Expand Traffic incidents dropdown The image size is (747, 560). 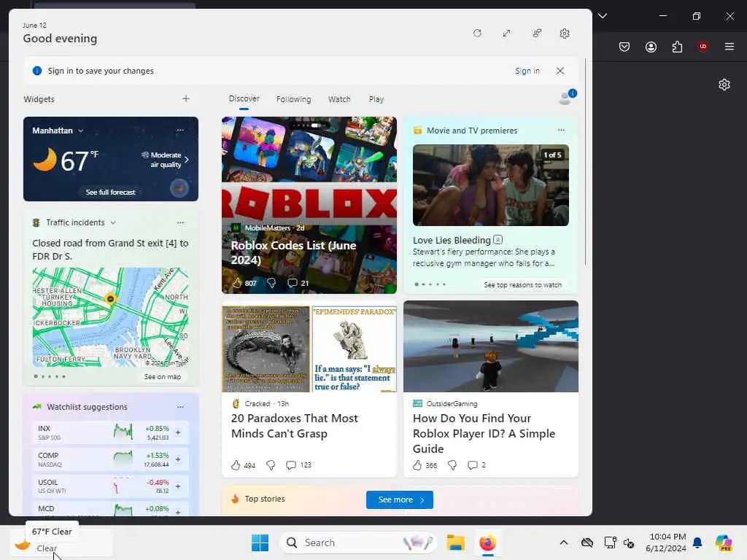[x=113, y=222]
